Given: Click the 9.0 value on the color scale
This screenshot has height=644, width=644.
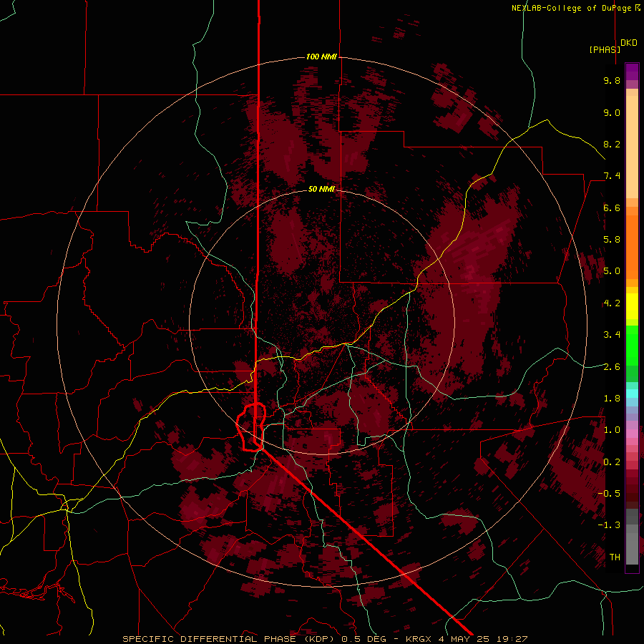Looking at the screenshot, I should click(x=612, y=112).
